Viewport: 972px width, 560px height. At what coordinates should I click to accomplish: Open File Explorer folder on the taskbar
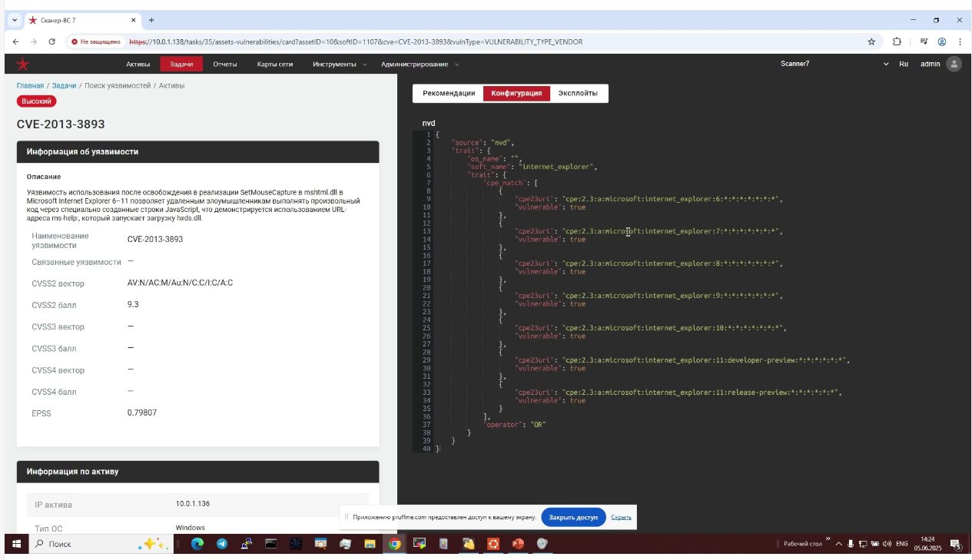pyautogui.click(x=370, y=544)
